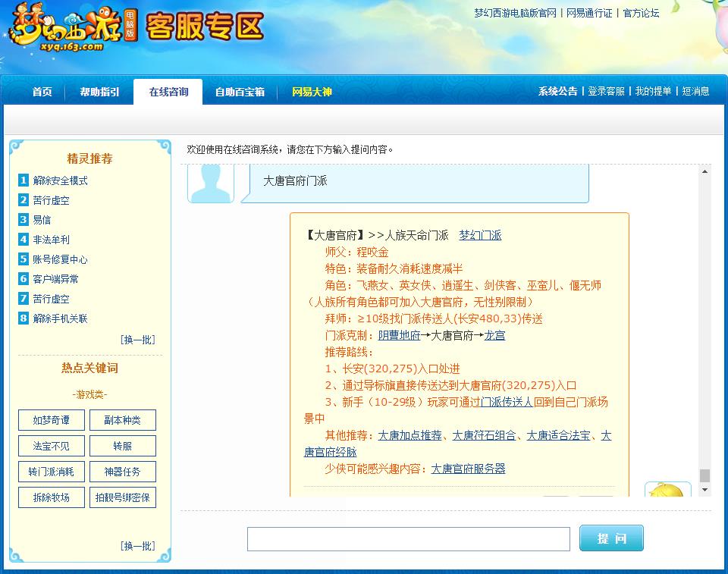
Task: Open the yellow assistant icon at bottom right
Action: pyautogui.click(x=668, y=490)
